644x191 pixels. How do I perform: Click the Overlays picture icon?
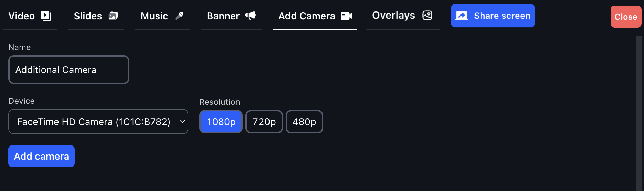427,16
